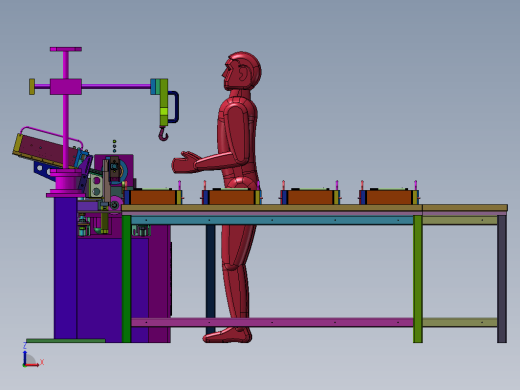
Task: Select the blue "Z" axis label
Action: 25,346
